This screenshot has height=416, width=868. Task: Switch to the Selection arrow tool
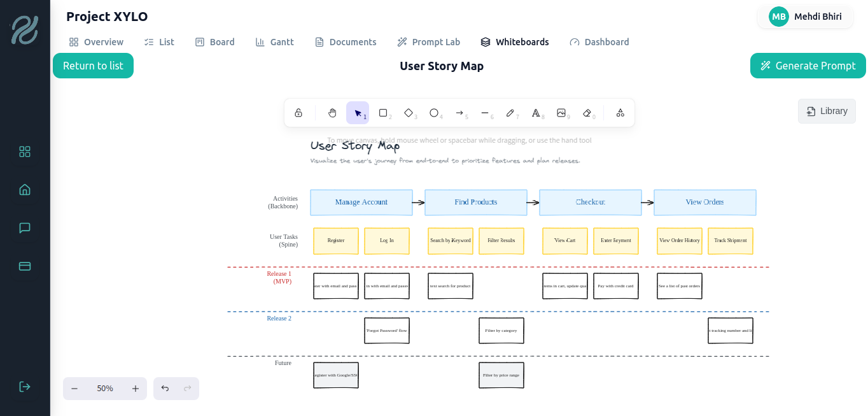coord(358,113)
